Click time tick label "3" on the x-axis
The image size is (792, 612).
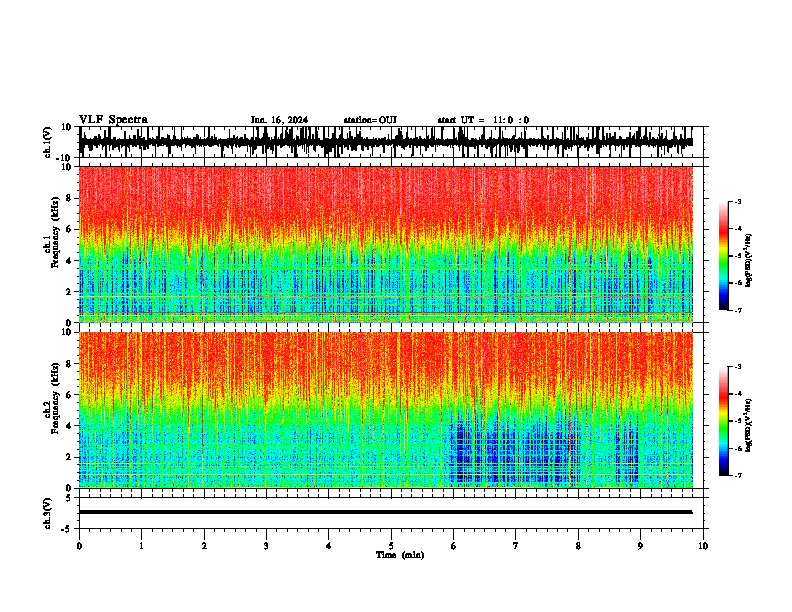pyautogui.click(x=266, y=546)
